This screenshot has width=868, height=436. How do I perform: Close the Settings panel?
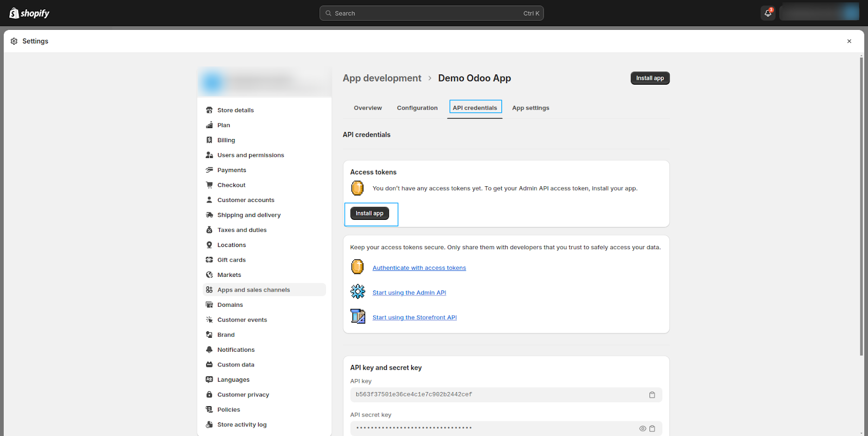(x=850, y=41)
